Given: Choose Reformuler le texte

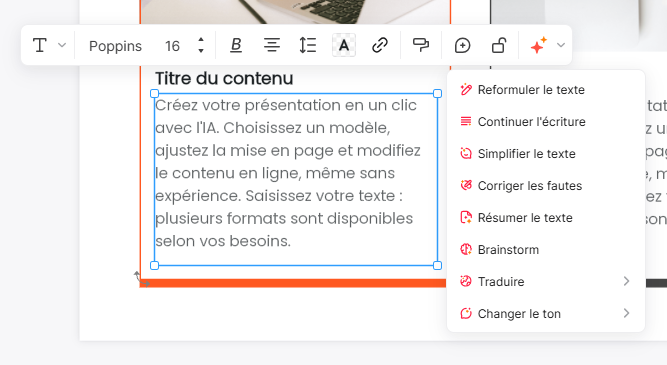Looking at the screenshot, I should pos(546,90).
